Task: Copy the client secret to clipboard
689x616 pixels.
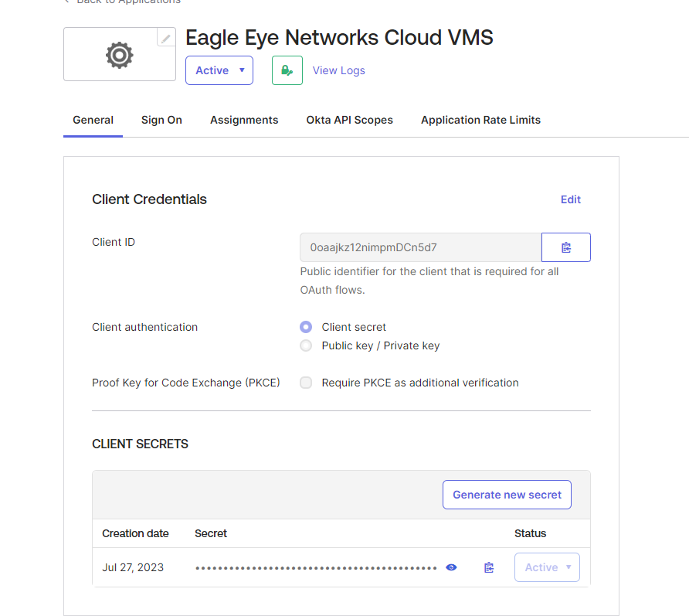Action: coord(488,567)
